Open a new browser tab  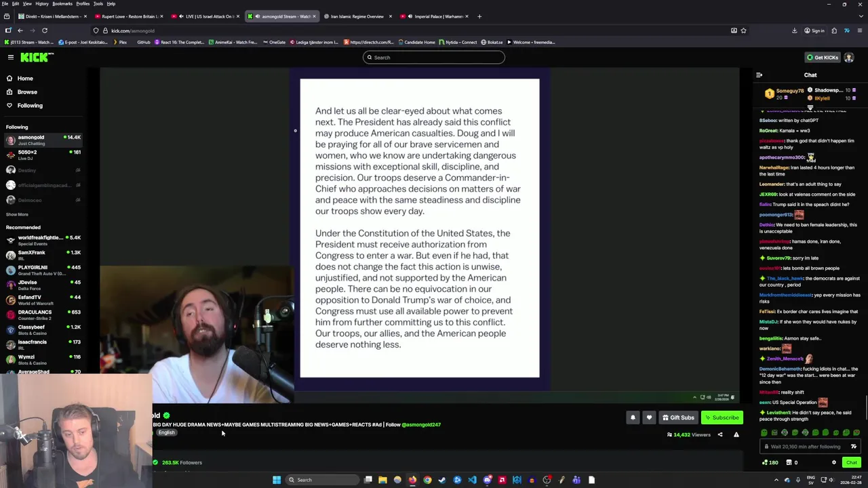(479, 16)
